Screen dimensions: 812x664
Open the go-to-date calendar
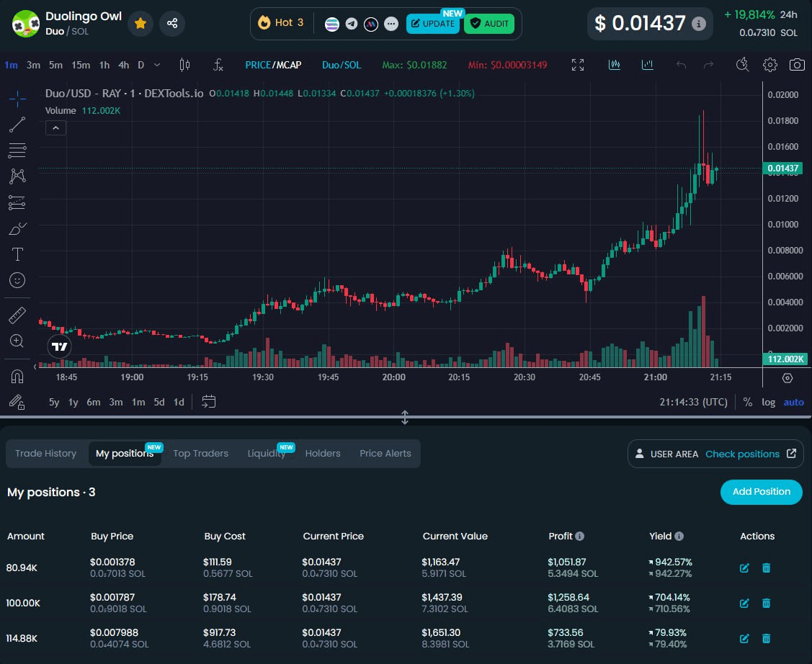tap(209, 402)
